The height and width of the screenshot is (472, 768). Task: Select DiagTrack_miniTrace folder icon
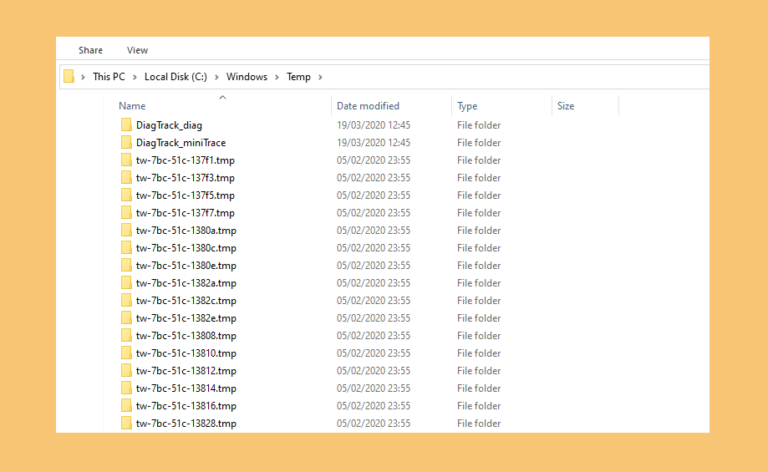point(126,142)
